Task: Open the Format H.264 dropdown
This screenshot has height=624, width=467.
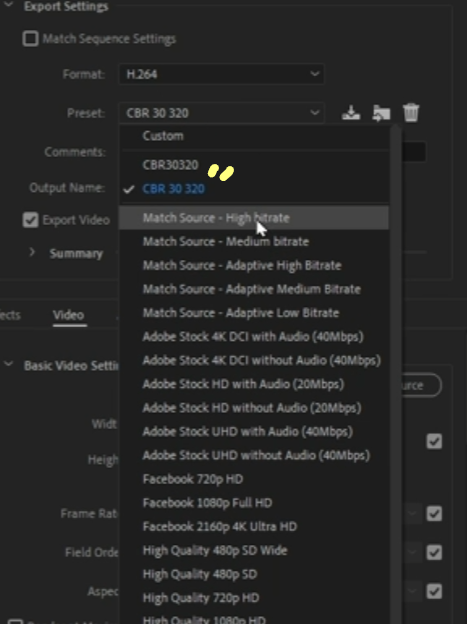Action: pyautogui.click(x=221, y=74)
